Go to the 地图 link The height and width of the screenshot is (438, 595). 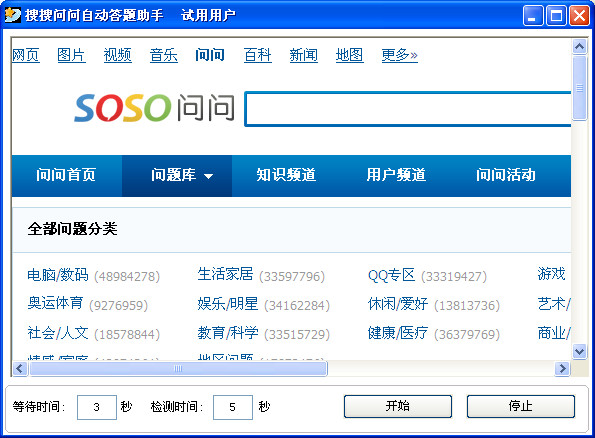349,55
